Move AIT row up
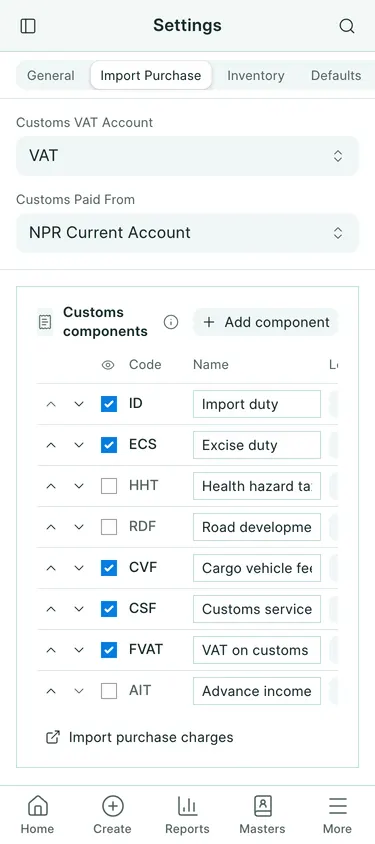Viewport: 375px width, 844px height. click(51, 691)
